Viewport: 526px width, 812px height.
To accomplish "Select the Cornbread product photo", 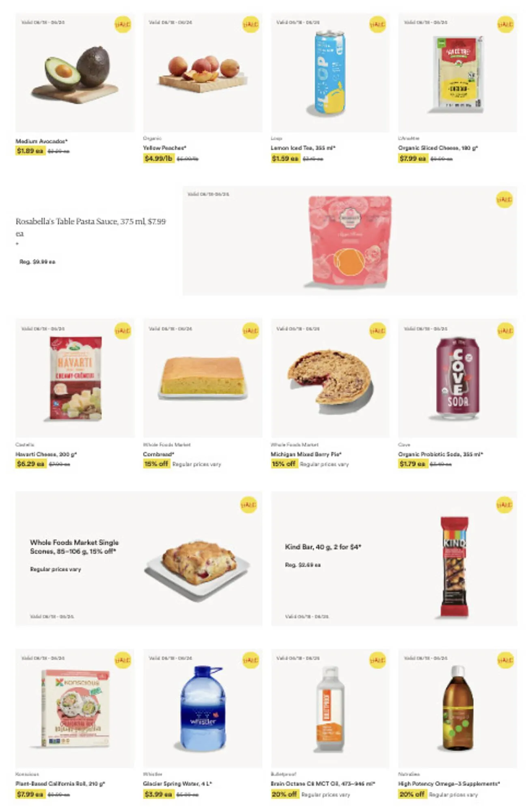I will coord(203,378).
